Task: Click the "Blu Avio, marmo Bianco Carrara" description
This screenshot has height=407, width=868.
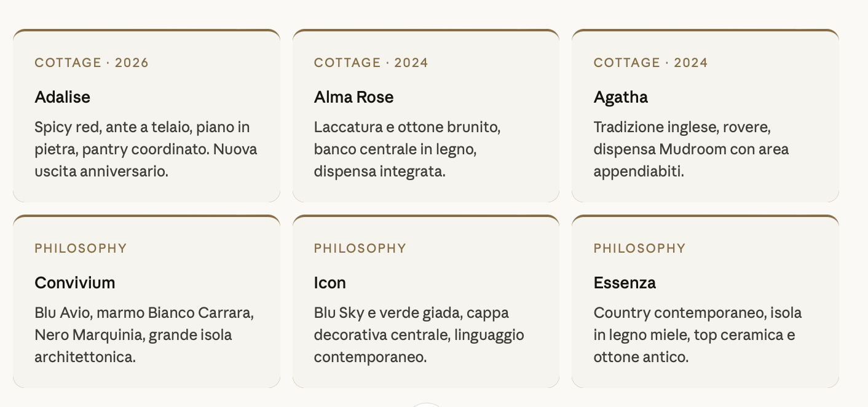Action: pos(144,335)
